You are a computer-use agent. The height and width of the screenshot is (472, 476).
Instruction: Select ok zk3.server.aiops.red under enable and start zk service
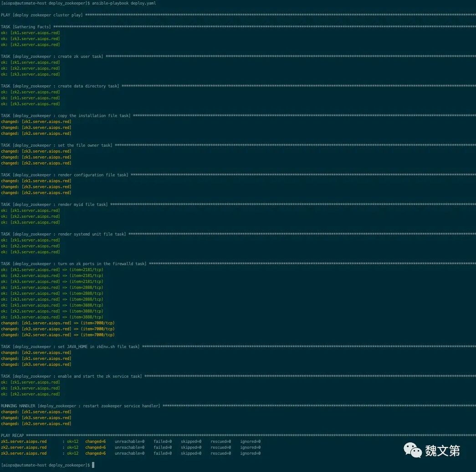click(x=31, y=388)
